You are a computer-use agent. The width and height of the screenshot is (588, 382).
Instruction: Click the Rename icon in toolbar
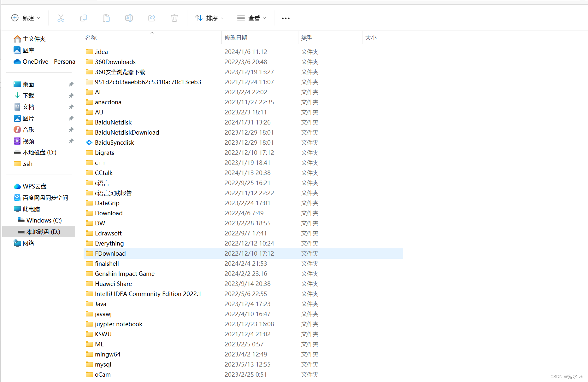[x=129, y=18]
